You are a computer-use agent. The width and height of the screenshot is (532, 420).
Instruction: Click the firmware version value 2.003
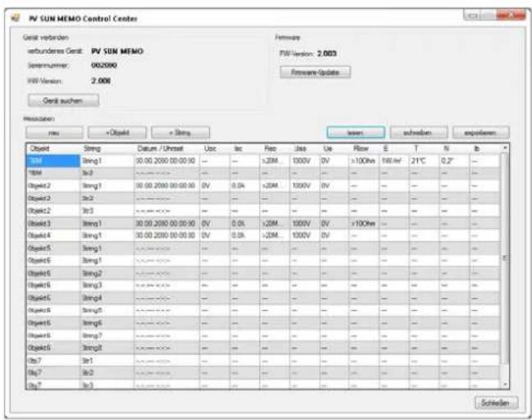327,53
